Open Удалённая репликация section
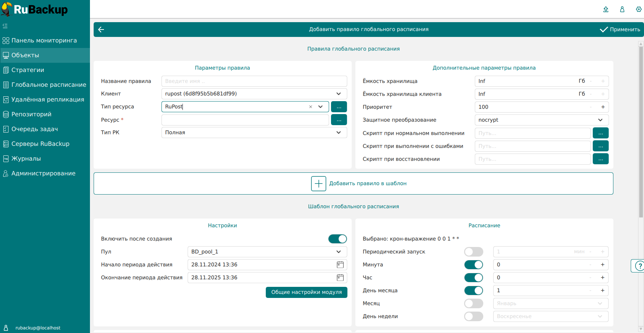The height and width of the screenshot is (333, 644). [x=45, y=100]
